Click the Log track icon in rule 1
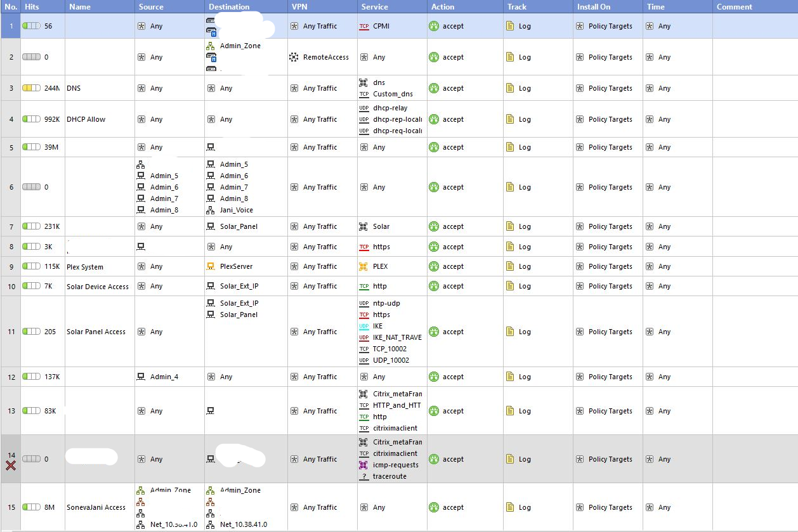This screenshot has height=532, width=798. tap(509, 26)
